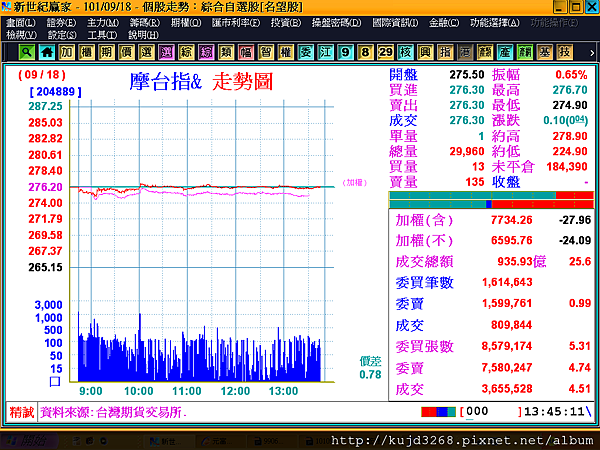Image resolution: width=600 pixels, height=450 pixels.
Task: Open the 工具(T) menu
Action: pyautogui.click(x=102, y=35)
